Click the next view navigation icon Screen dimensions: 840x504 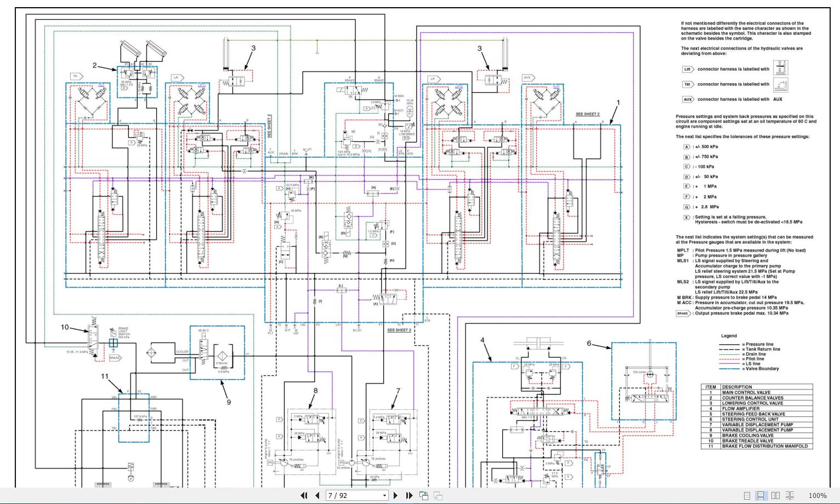coord(438,495)
